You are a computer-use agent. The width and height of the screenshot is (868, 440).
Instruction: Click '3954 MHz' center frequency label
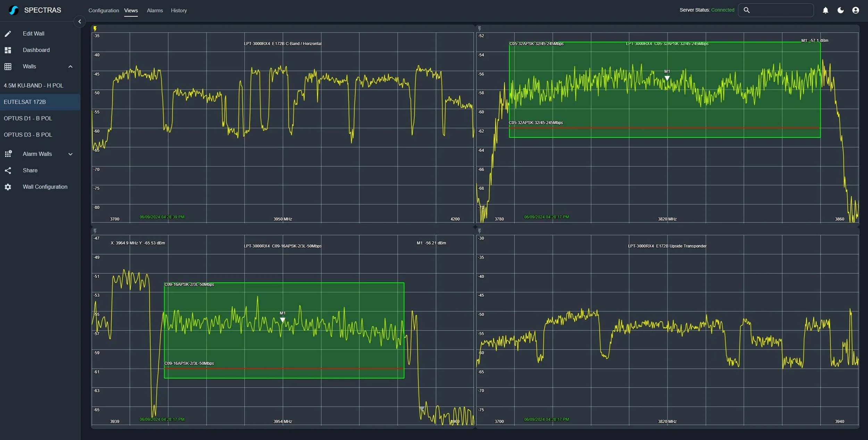coord(283,422)
